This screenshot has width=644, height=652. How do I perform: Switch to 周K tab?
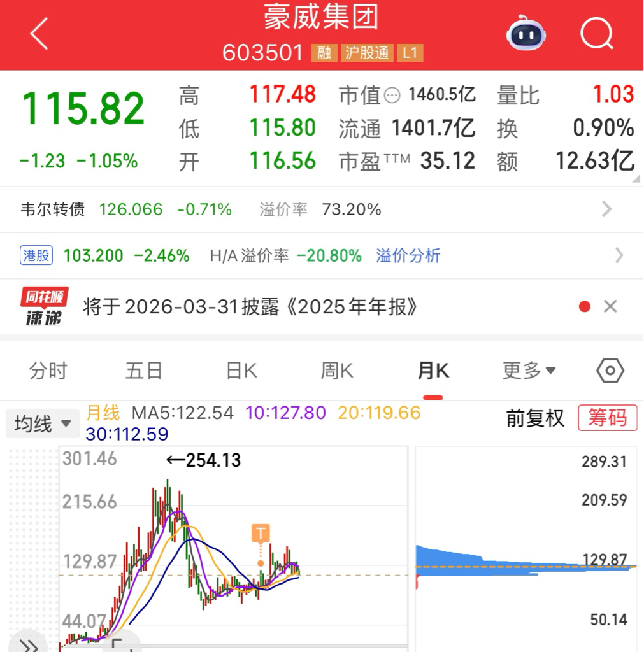point(336,371)
